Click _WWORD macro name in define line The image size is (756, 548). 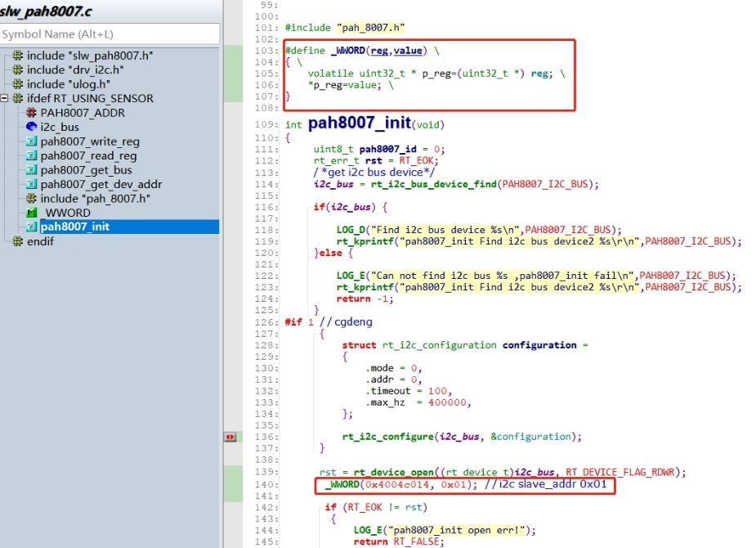(x=348, y=51)
